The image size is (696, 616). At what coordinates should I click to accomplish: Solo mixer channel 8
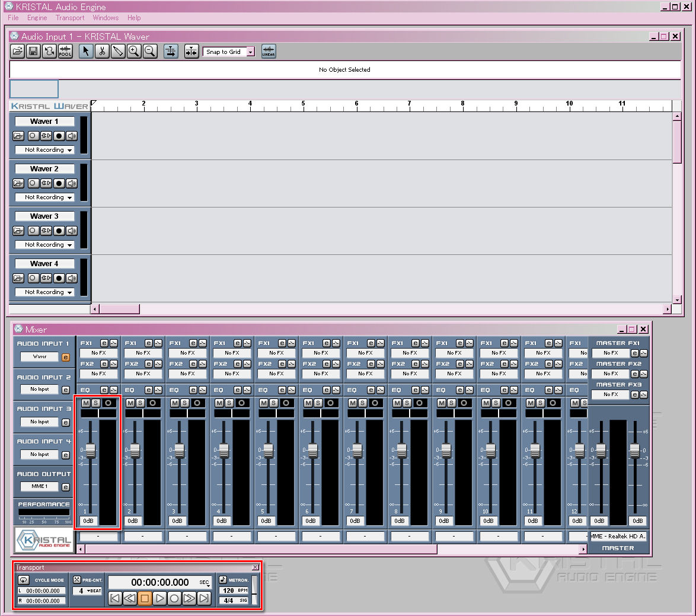point(407,403)
